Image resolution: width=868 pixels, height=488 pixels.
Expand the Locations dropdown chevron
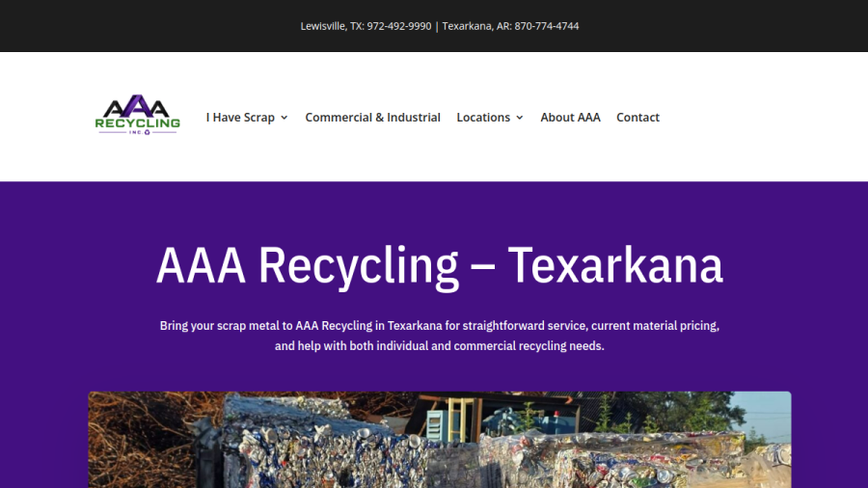tap(519, 118)
